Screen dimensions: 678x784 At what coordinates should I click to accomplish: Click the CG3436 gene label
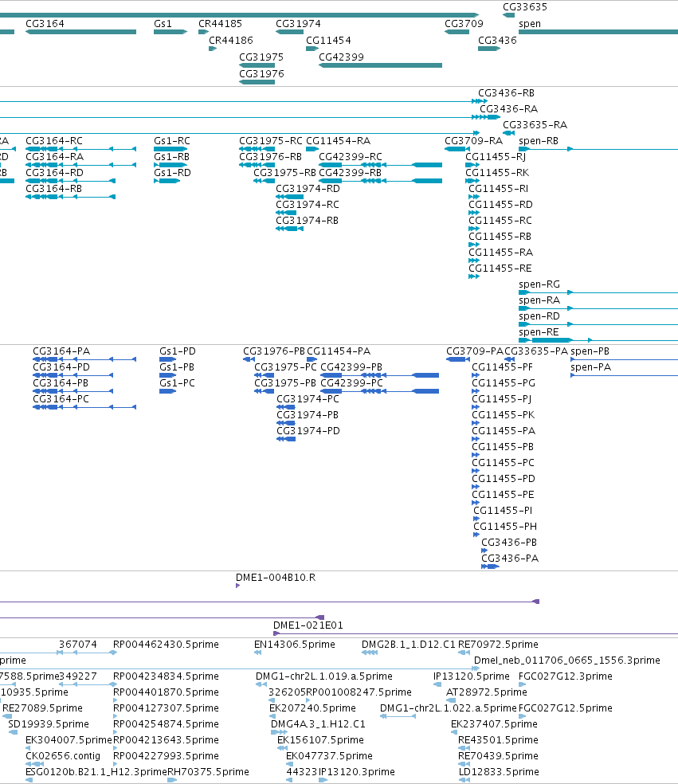click(x=497, y=40)
